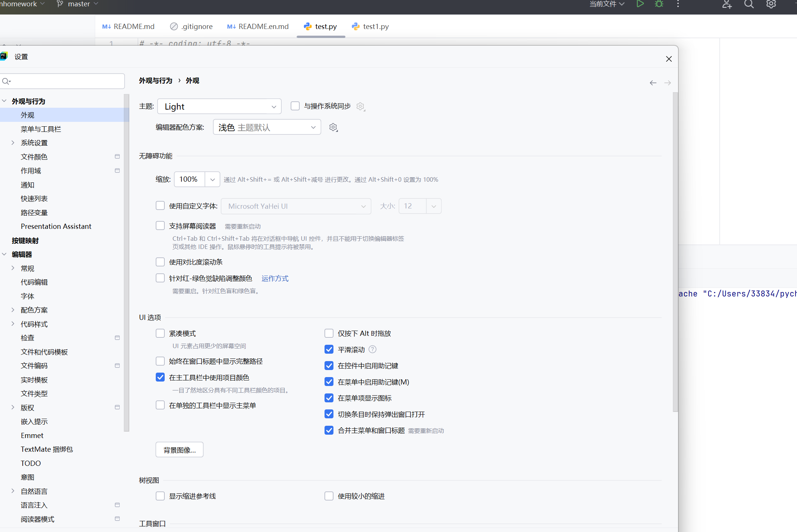The height and width of the screenshot is (532, 797).
Task: Click the back arrow in the settings header
Action: (653, 83)
